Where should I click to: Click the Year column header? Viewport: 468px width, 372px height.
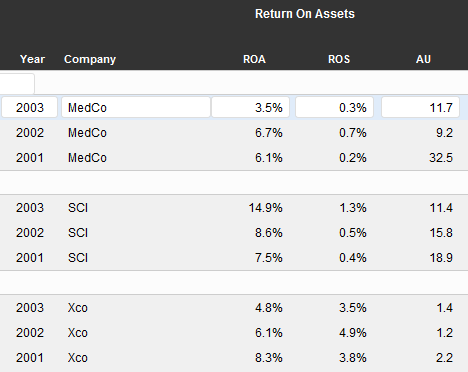(x=32, y=59)
